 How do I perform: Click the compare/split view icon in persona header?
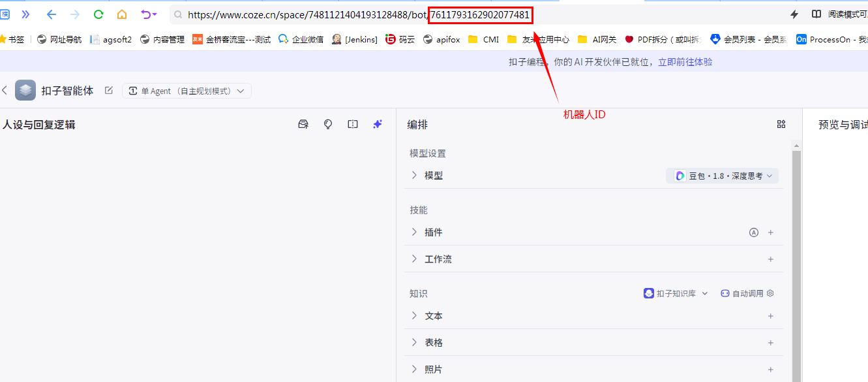coord(353,124)
